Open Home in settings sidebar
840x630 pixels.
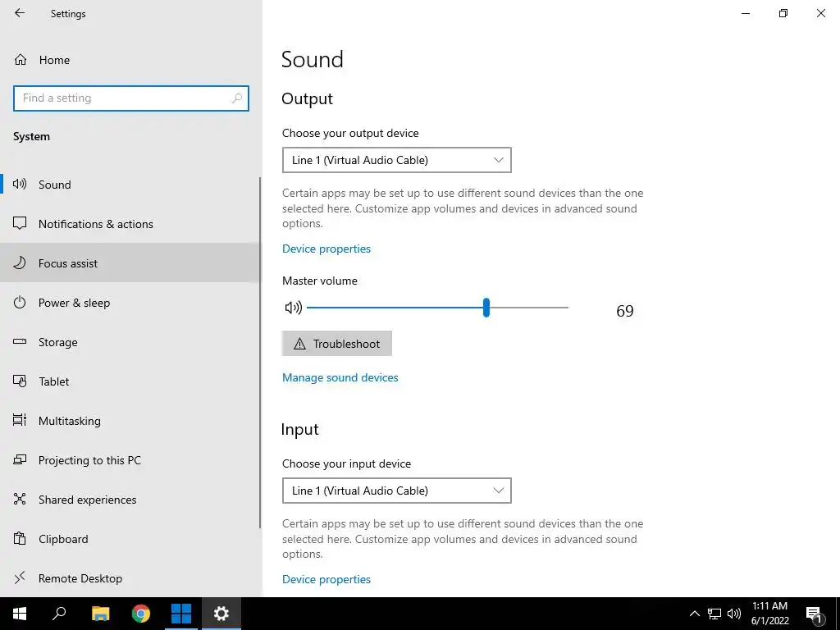click(131, 59)
